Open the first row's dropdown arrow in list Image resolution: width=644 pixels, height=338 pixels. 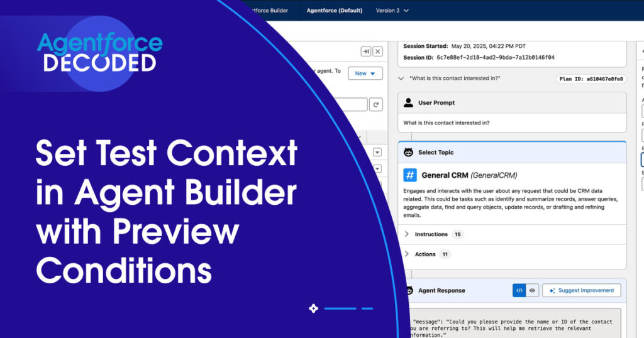coord(377,152)
